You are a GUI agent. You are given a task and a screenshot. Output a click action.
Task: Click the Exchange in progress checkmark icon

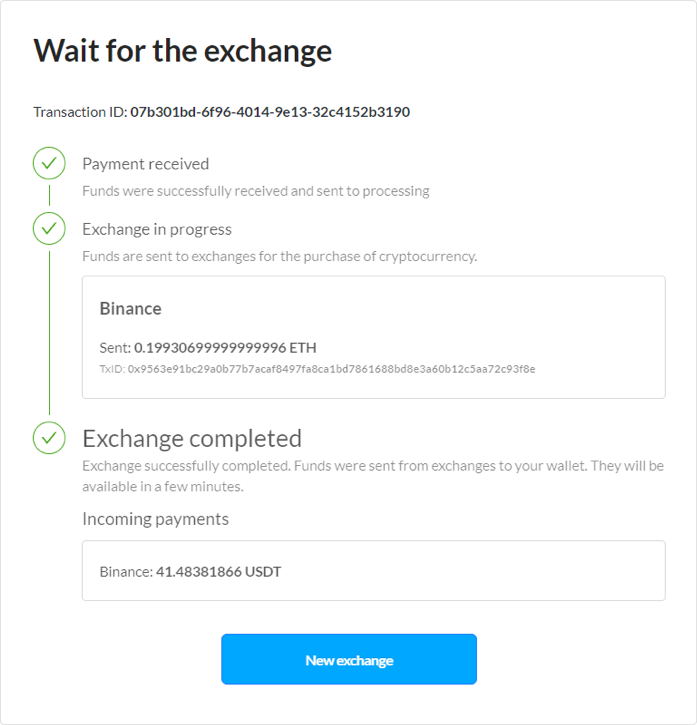tap(49, 229)
